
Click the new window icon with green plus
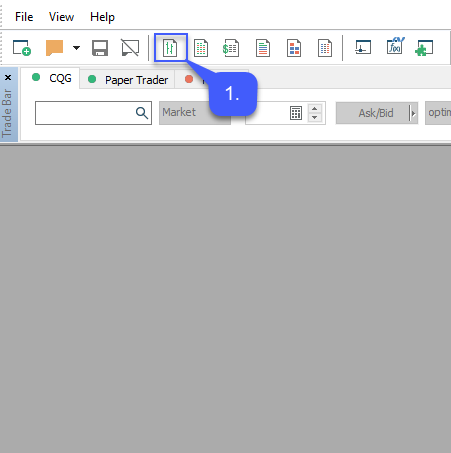22,48
